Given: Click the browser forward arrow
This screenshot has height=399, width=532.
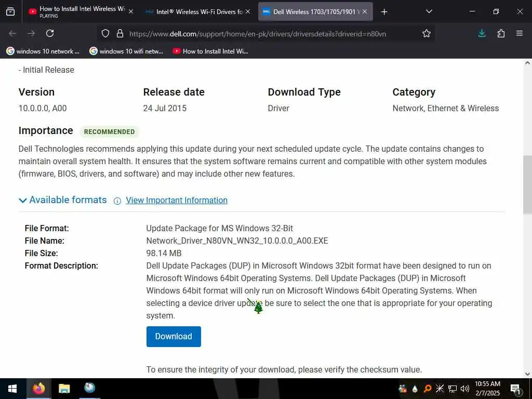Looking at the screenshot, I should tap(31, 33).
